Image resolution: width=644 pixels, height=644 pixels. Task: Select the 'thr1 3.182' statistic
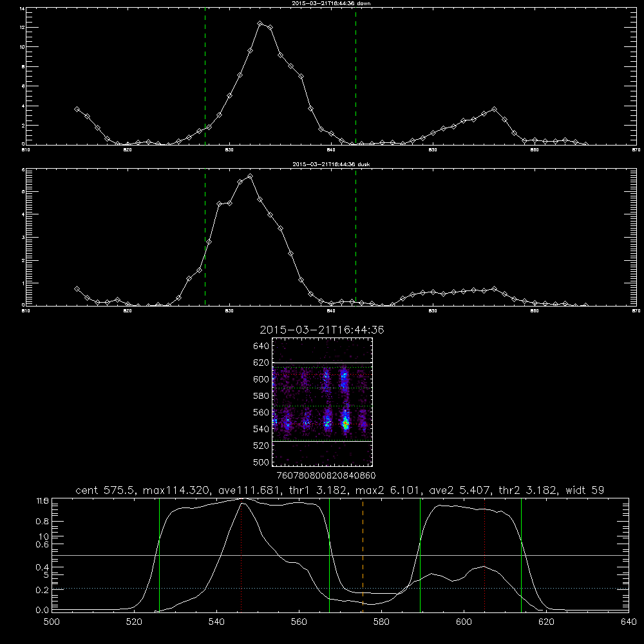click(x=320, y=490)
